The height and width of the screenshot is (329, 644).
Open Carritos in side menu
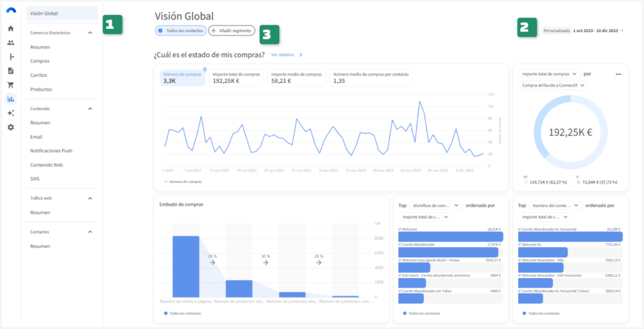point(38,75)
